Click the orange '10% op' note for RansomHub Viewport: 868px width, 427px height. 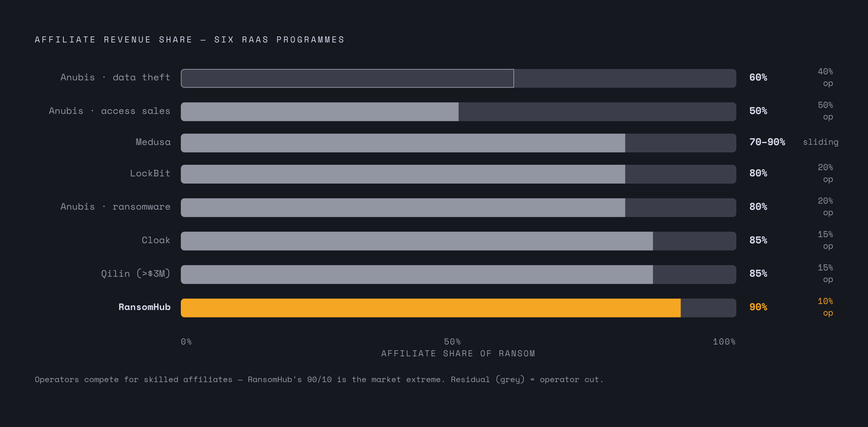(826, 307)
